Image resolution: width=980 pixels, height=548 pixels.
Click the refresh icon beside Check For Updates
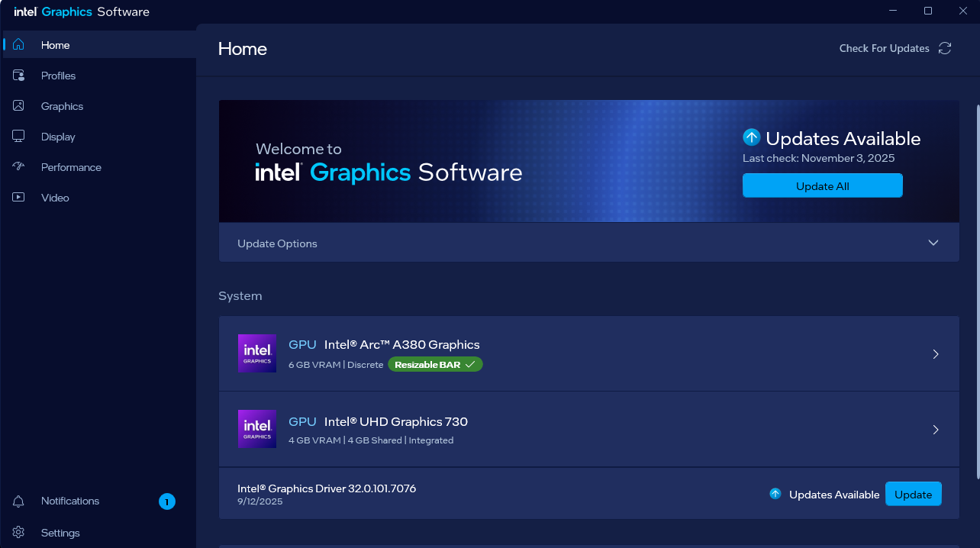tap(945, 48)
